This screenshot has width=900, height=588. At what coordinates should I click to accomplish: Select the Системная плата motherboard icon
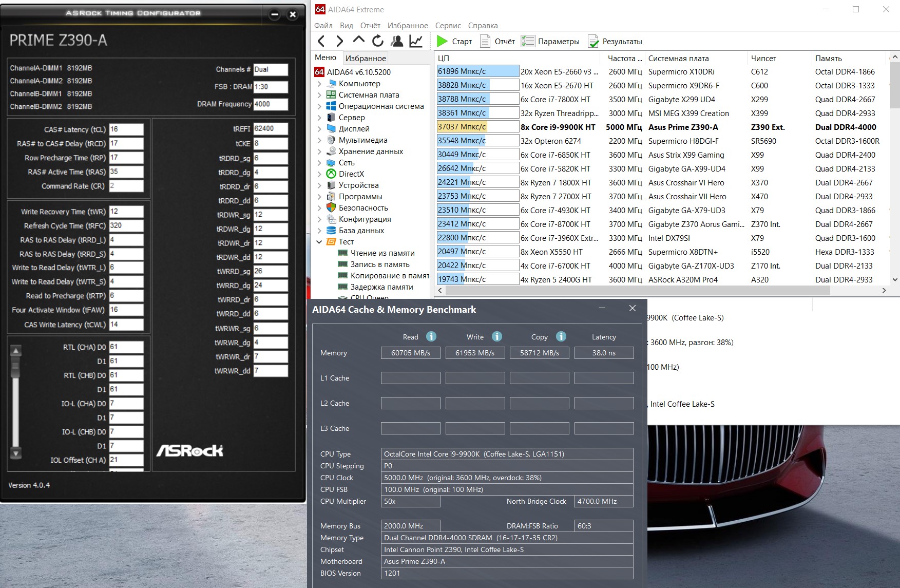coord(332,94)
